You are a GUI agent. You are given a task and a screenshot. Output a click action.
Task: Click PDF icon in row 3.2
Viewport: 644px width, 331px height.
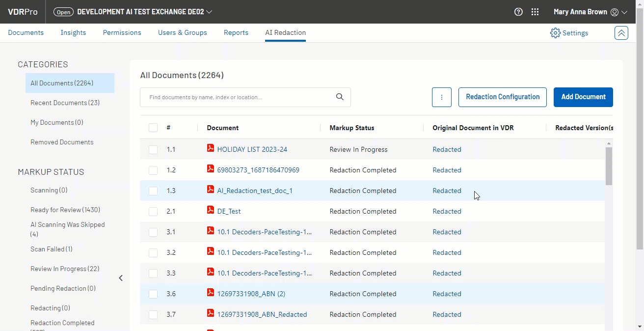(211, 251)
